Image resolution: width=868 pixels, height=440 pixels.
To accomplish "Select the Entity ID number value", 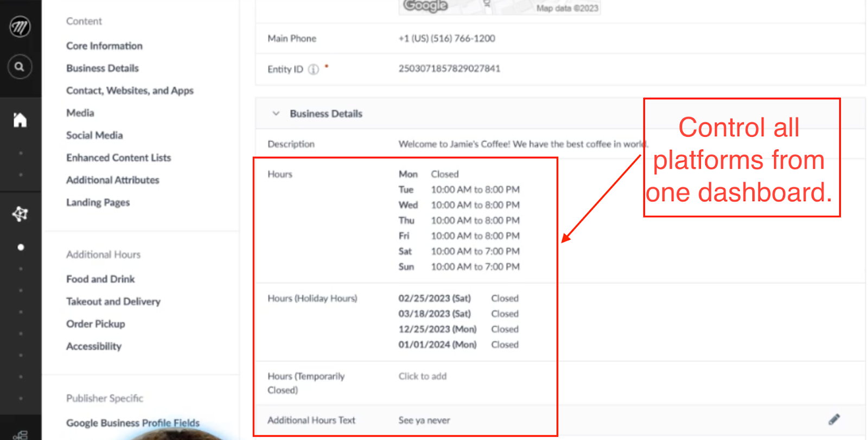I will click(449, 68).
